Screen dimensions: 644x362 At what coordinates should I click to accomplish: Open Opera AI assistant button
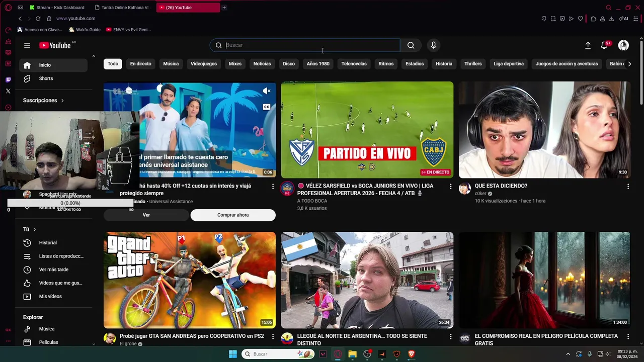(x=624, y=19)
